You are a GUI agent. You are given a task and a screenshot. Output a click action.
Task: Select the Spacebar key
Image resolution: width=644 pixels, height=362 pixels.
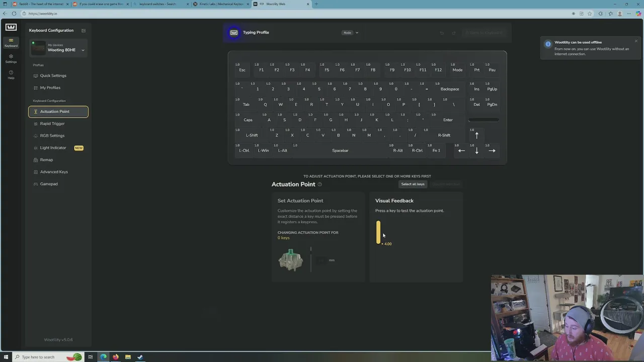click(x=340, y=150)
